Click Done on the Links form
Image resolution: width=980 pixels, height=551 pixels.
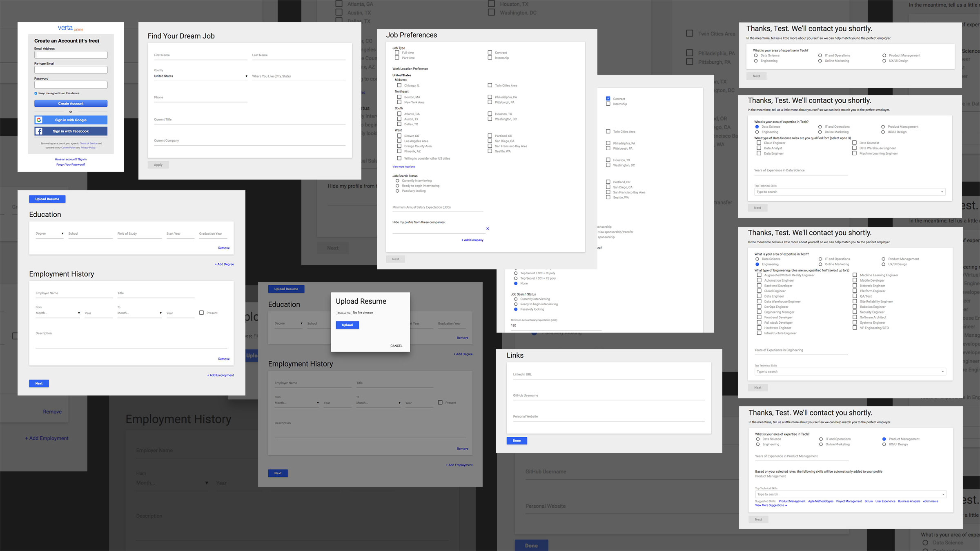[516, 440]
